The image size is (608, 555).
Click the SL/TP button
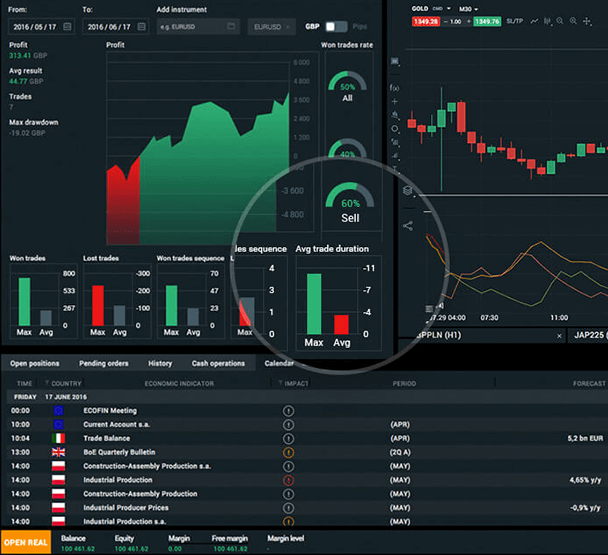(x=514, y=21)
